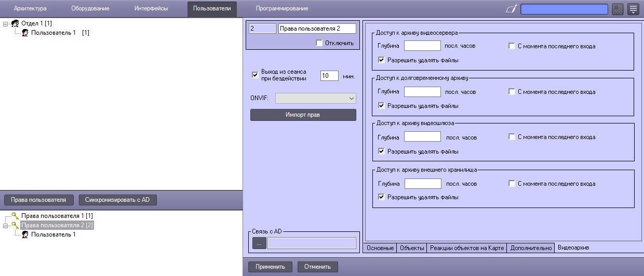The image size is (644, 276).
Task: Click user icon under Права пользователя 2
Action: coord(25,234)
